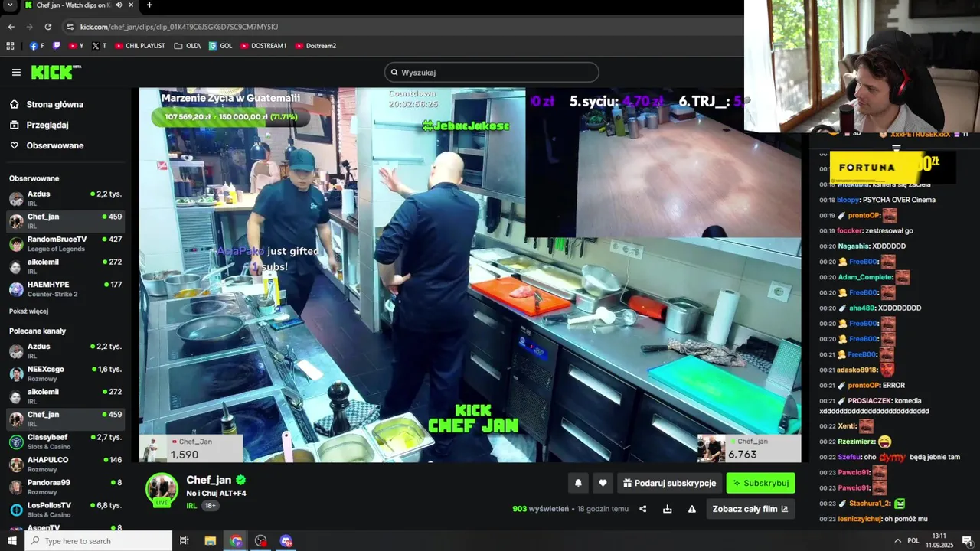Download the clip with the download icon

point(668,509)
